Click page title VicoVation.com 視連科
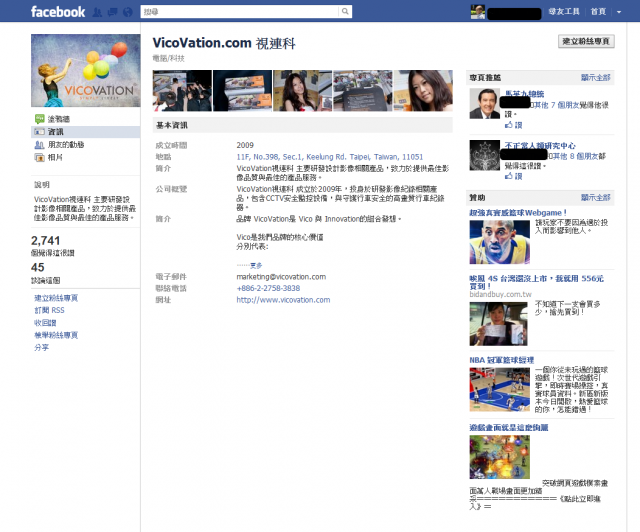This screenshot has height=532, width=640. click(x=224, y=43)
